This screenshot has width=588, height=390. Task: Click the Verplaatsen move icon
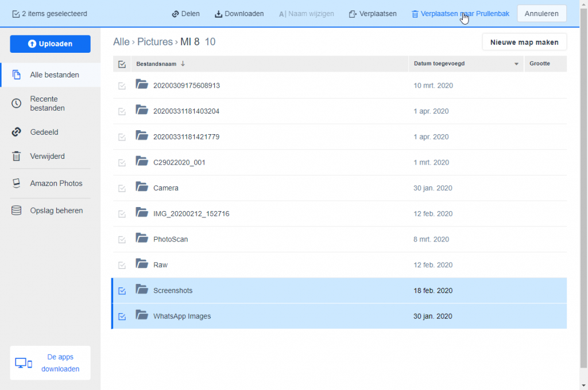coord(353,14)
